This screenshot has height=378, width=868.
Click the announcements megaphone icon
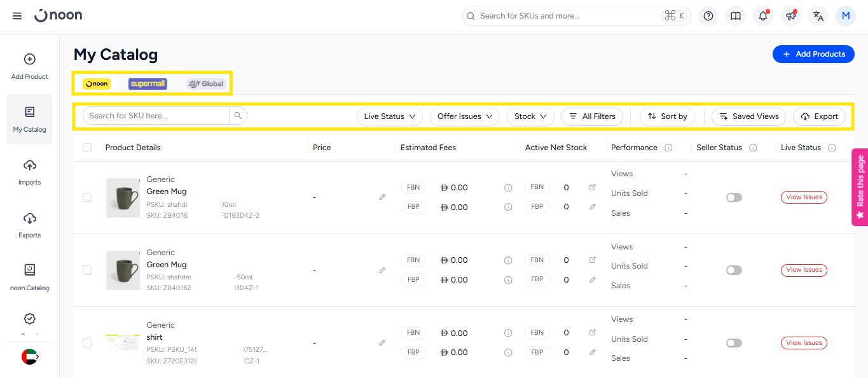click(x=790, y=16)
